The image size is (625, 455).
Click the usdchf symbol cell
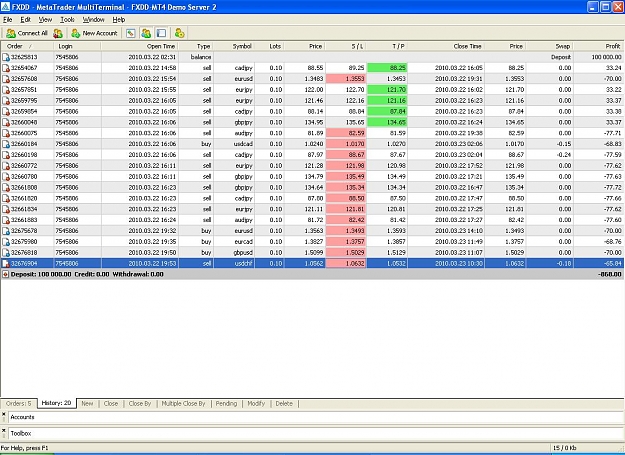pyautogui.click(x=234, y=263)
